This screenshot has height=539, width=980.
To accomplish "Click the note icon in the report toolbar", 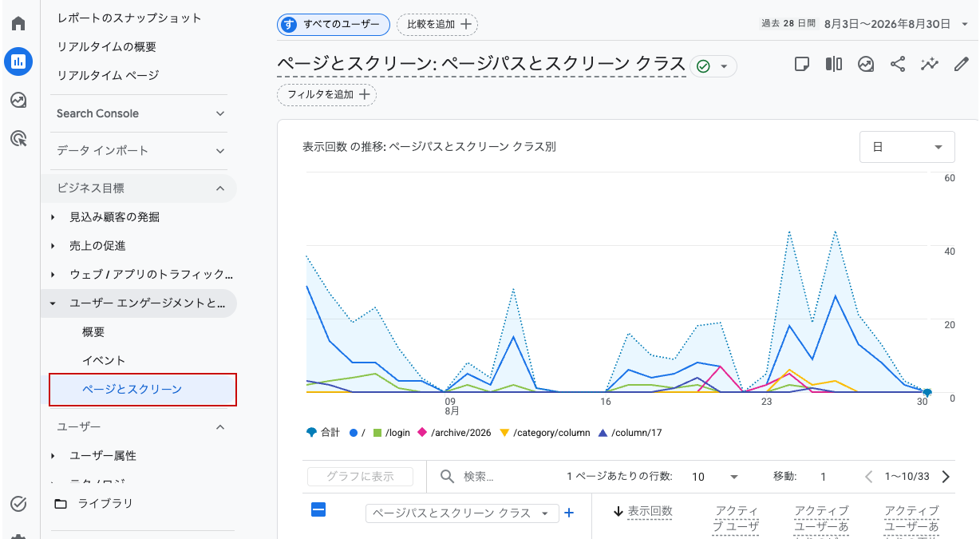I will [x=802, y=65].
